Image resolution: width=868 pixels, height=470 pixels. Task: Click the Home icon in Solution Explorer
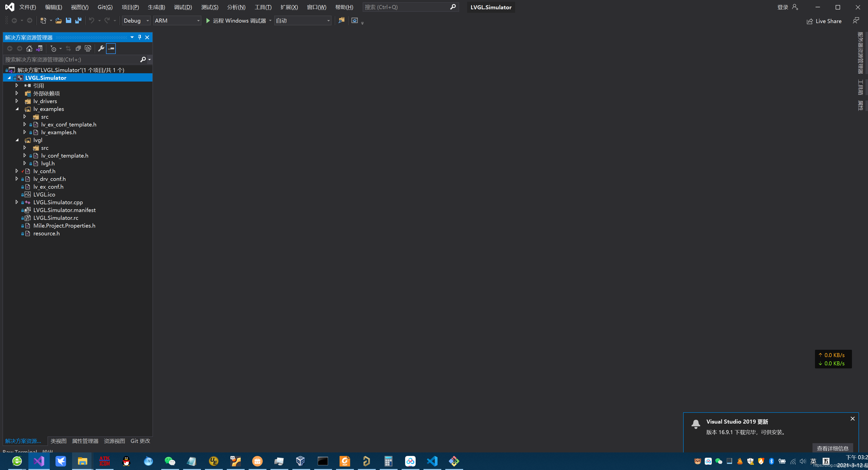tap(29, 48)
